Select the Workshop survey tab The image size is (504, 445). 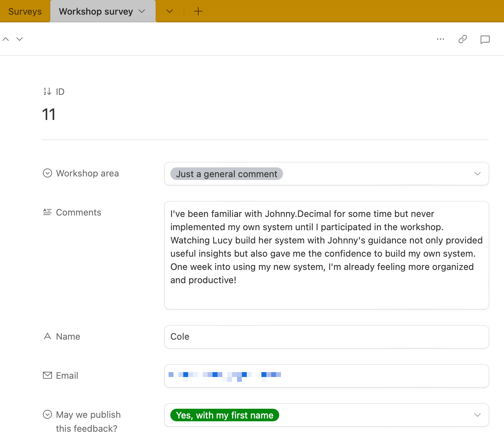tap(96, 12)
